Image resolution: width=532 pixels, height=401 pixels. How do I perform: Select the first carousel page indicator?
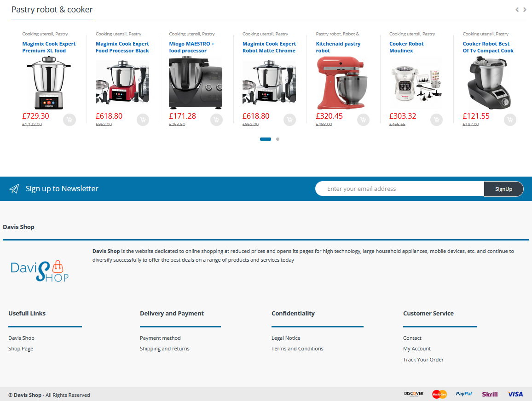click(266, 139)
